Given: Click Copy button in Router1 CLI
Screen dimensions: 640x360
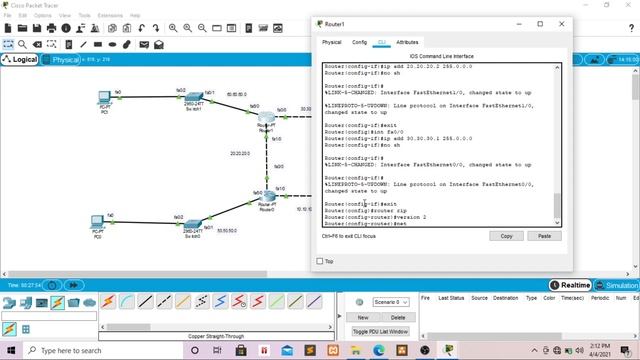Looking at the screenshot, I should click(x=506, y=236).
